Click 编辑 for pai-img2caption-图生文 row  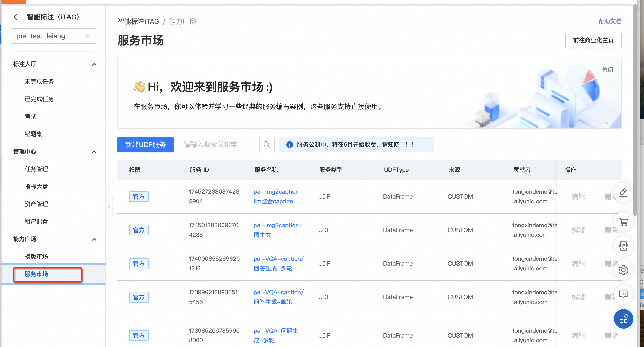click(578, 230)
